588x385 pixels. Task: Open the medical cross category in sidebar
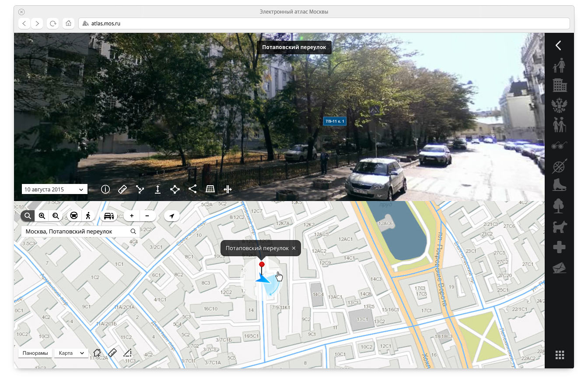point(559,247)
